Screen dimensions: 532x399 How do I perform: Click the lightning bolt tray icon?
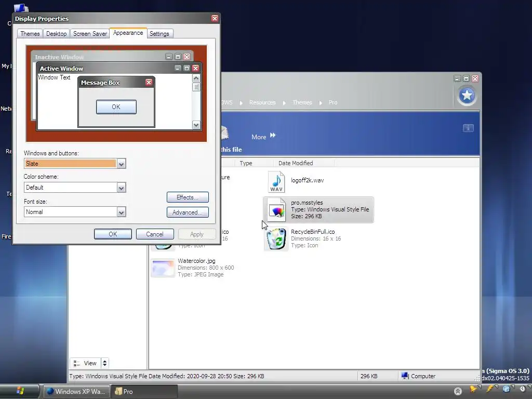490,389
